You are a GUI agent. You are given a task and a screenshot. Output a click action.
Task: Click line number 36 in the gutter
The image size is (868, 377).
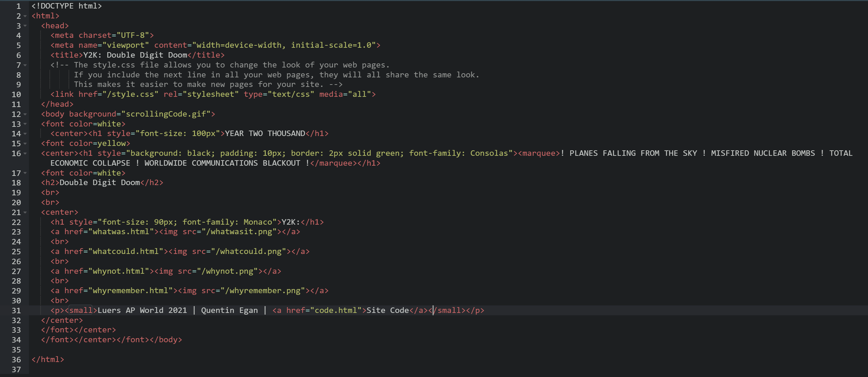point(16,360)
